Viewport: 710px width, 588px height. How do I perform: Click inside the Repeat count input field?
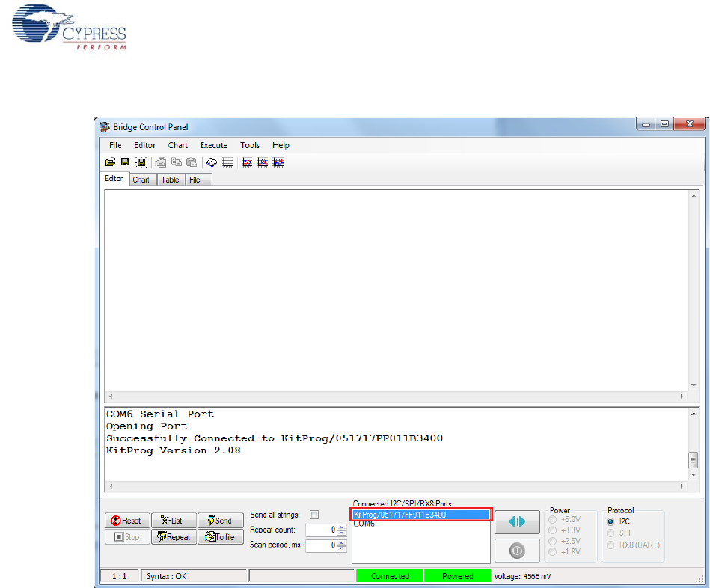click(x=321, y=530)
